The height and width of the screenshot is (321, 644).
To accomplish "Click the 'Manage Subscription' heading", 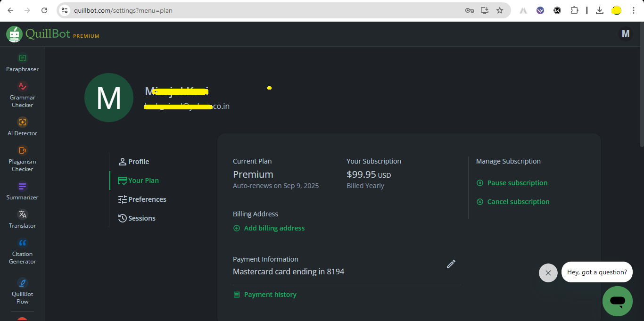I will click(508, 161).
